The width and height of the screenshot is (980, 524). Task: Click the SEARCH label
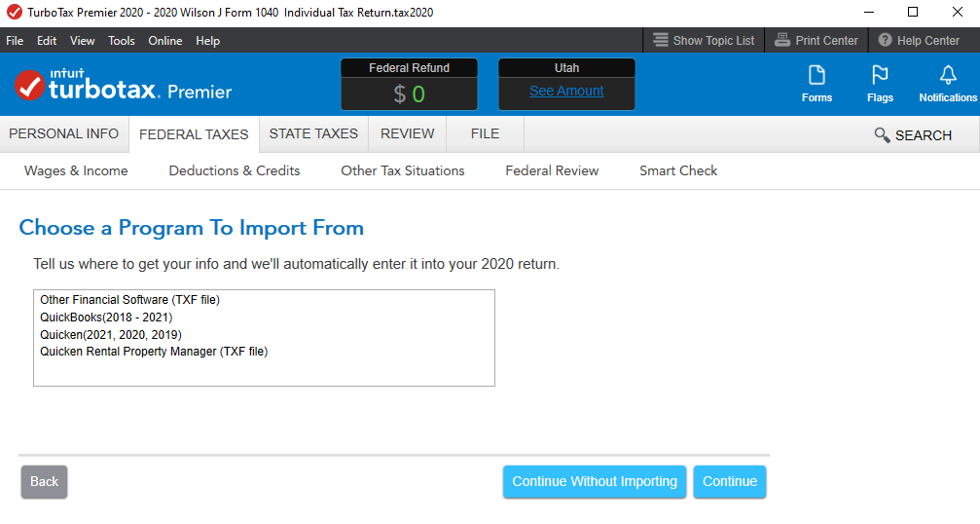924,135
